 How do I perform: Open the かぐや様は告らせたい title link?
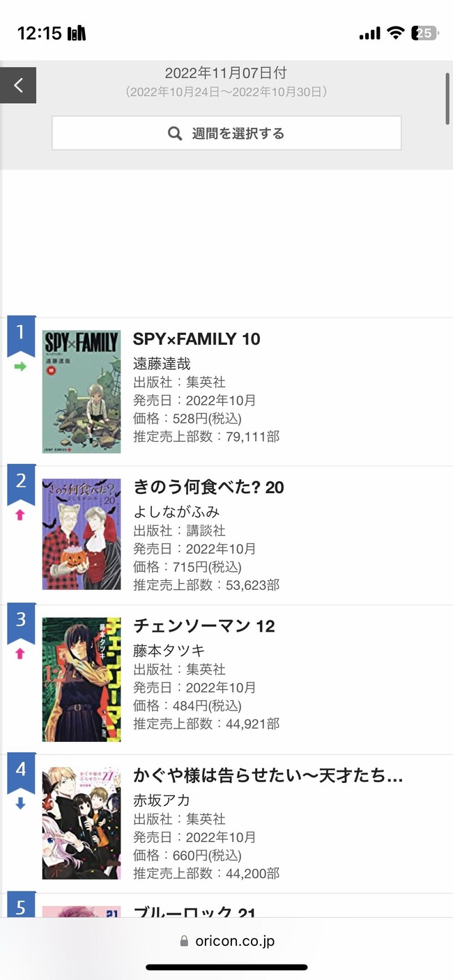coord(268,776)
